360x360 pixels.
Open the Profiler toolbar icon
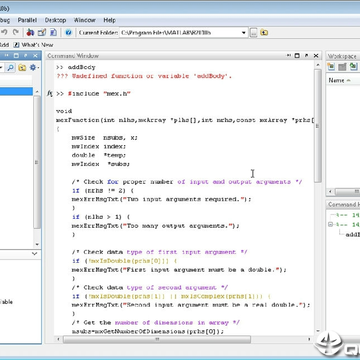click(53, 32)
